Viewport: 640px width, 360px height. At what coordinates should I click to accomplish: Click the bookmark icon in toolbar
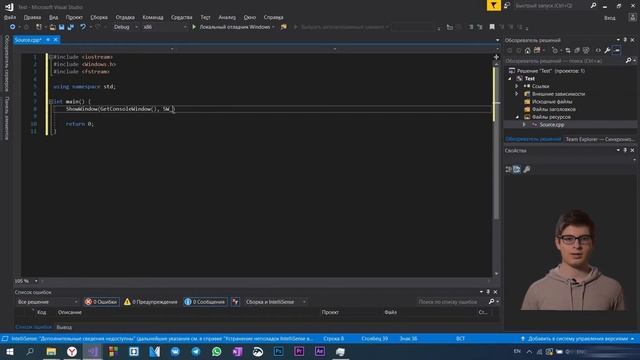click(x=492, y=27)
